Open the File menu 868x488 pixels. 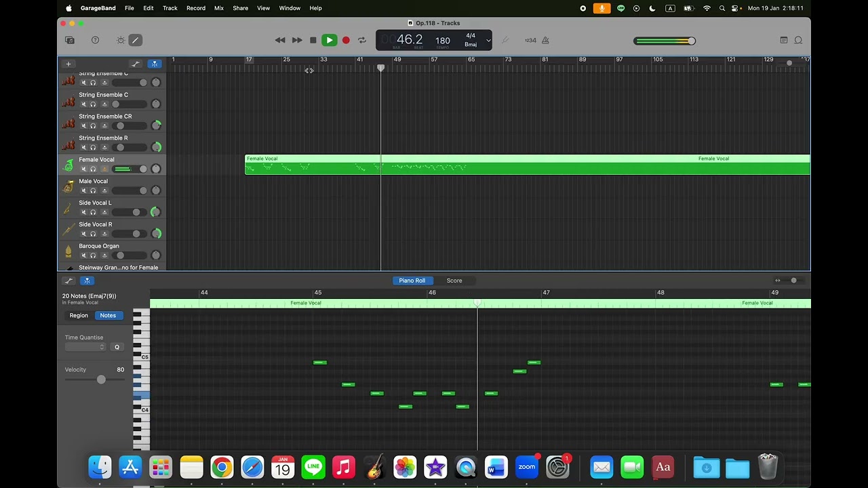point(129,8)
